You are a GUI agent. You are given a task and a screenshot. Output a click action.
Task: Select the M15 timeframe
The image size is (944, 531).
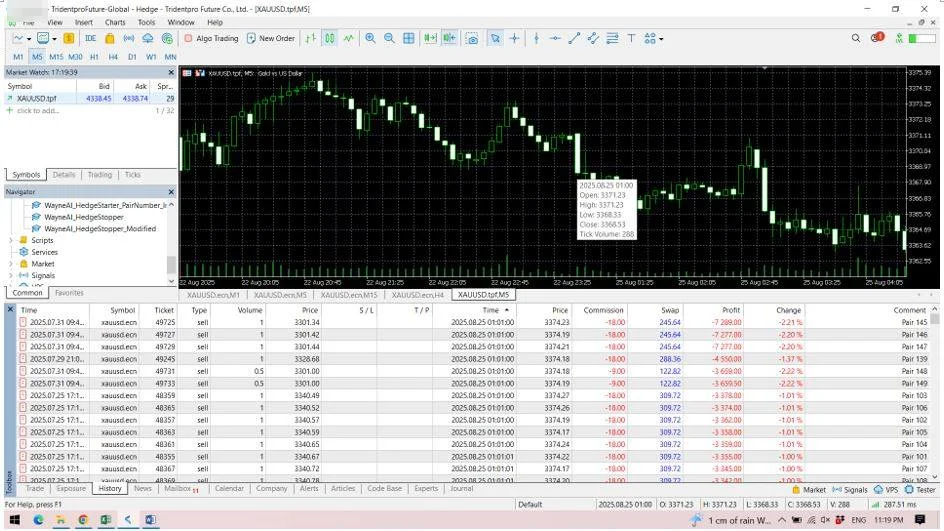[x=56, y=57]
